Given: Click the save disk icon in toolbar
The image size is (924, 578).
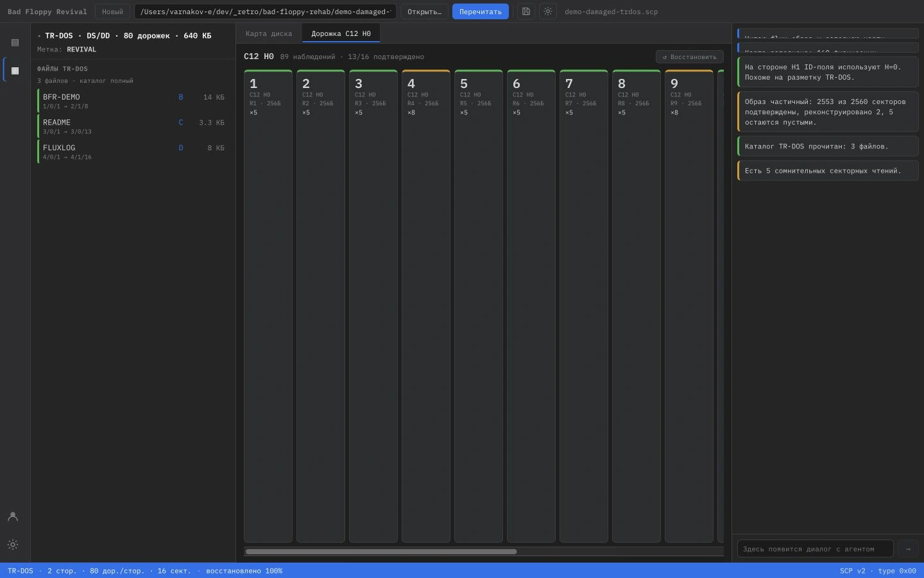Looking at the screenshot, I should (x=526, y=12).
